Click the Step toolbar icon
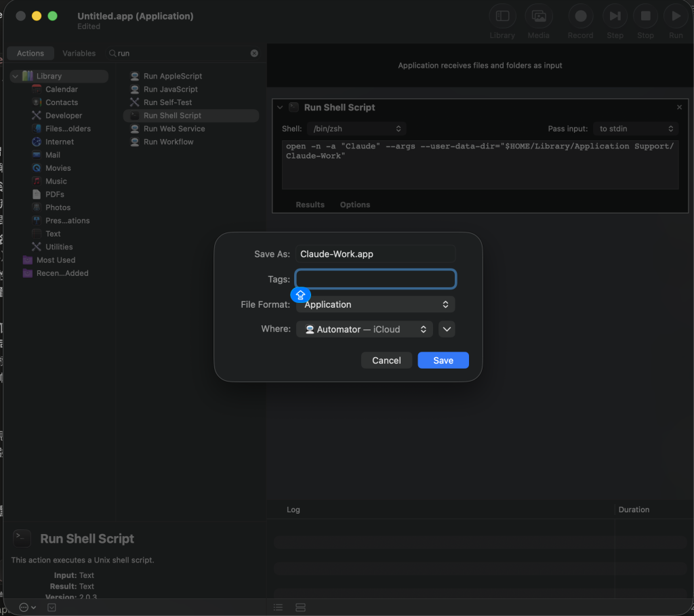This screenshot has height=616, width=694. click(x=615, y=16)
